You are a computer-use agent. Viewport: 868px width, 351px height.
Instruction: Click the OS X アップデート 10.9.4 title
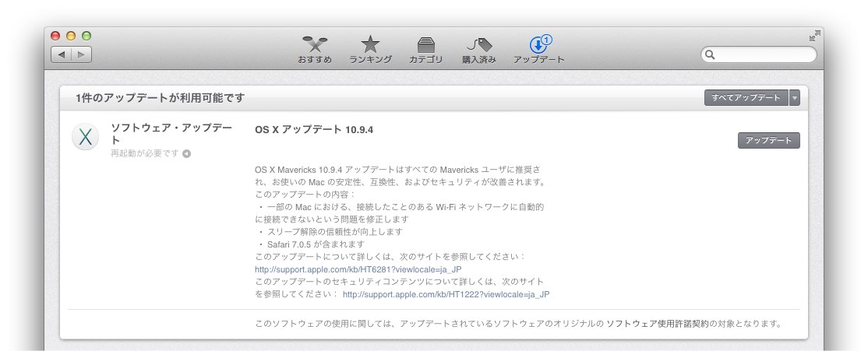(x=314, y=129)
